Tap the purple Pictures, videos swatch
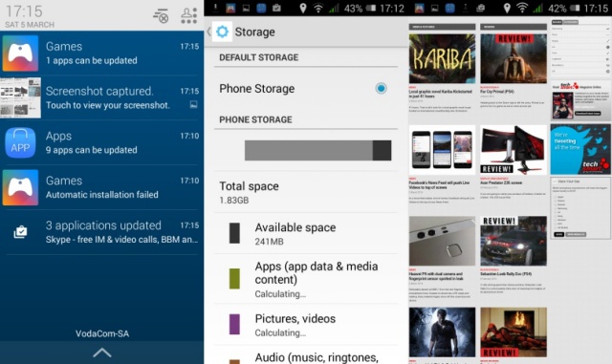Image resolution: width=612 pixels, height=364 pixels. [x=234, y=324]
